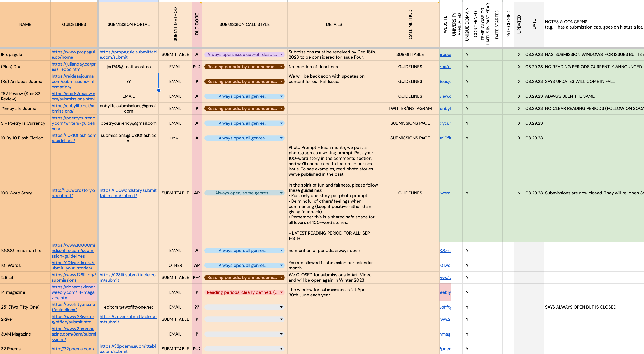Select the DETAILS column header
Viewport: 644px width, 354px height.
334,24
